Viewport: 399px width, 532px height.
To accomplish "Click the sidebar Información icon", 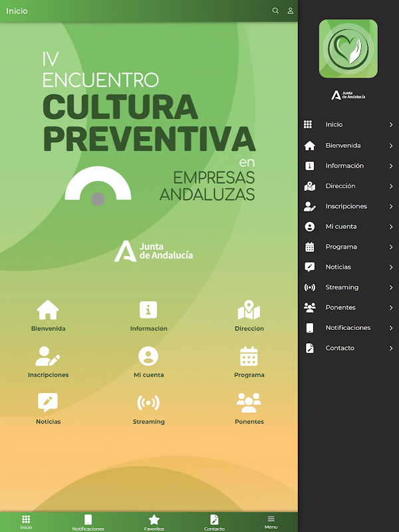I will point(309,166).
